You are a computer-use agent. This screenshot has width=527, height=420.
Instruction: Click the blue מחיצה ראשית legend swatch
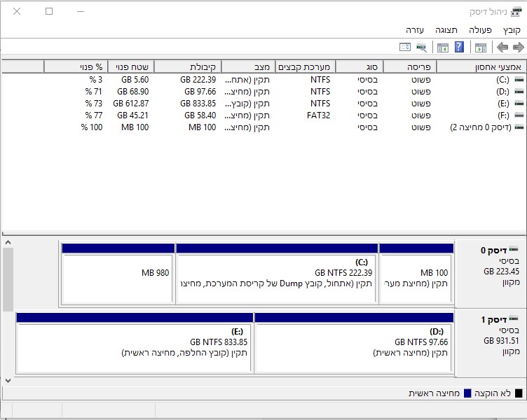[x=468, y=393]
